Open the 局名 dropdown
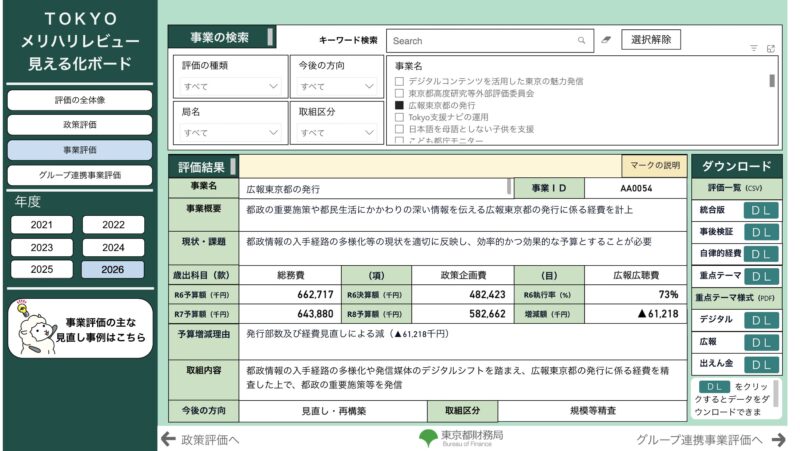This screenshot has width=800, height=451. coord(230,132)
